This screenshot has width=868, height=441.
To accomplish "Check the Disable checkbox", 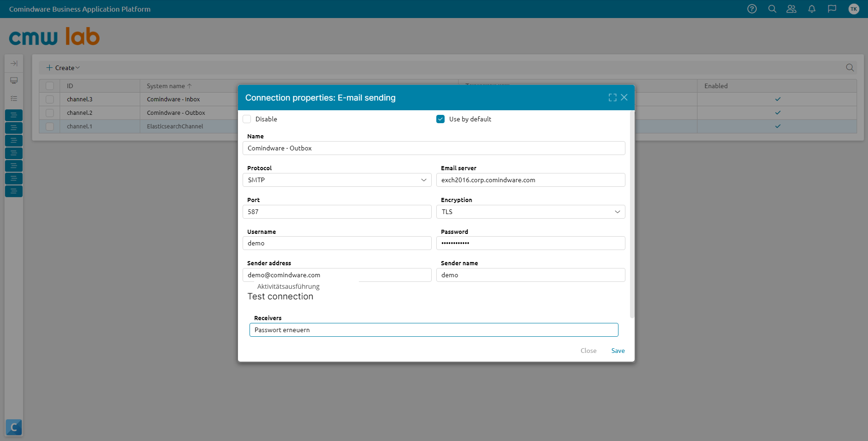I will (x=247, y=119).
